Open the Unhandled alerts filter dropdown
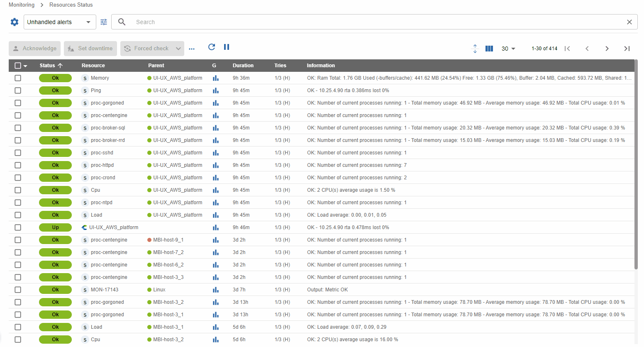The height and width of the screenshot is (347, 644). tap(60, 22)
